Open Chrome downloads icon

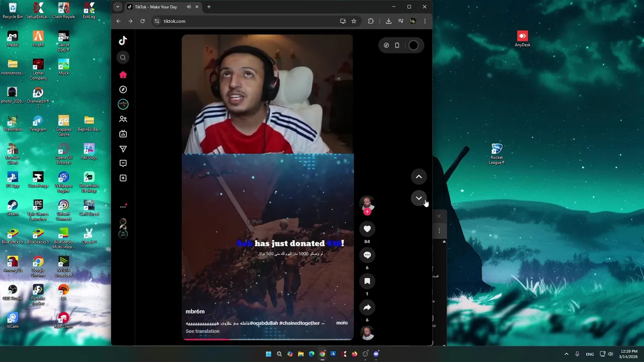[x=388, y=21]
